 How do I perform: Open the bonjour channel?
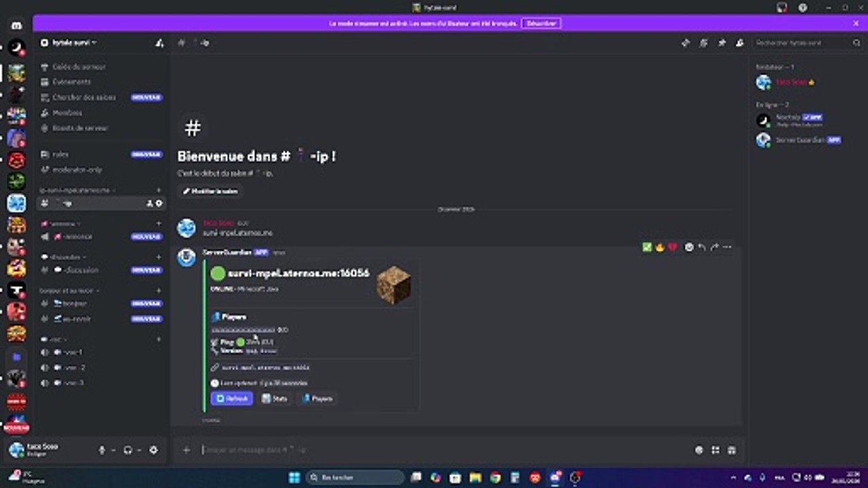coord(101,304)
